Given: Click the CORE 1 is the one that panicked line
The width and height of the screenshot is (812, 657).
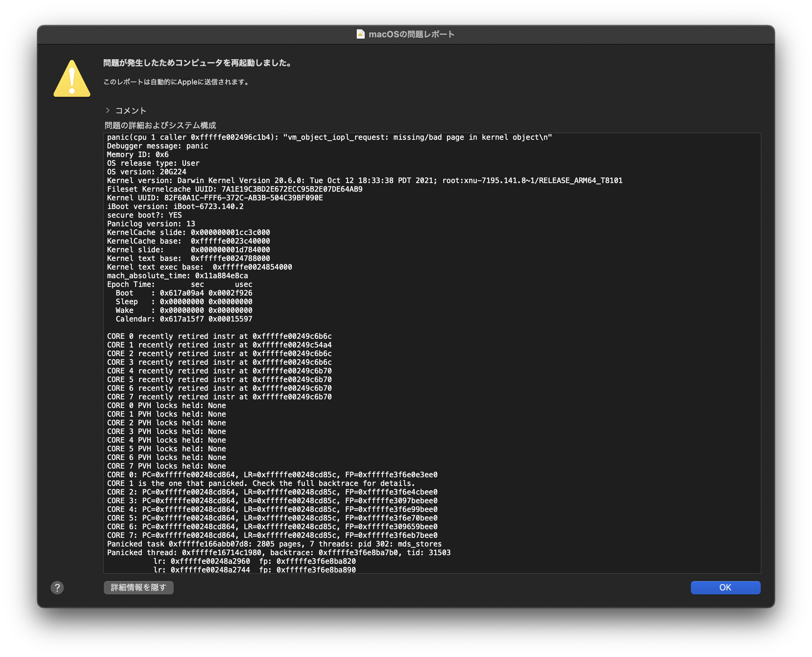Looking at the screenshot, I should (x=261, y=483).
